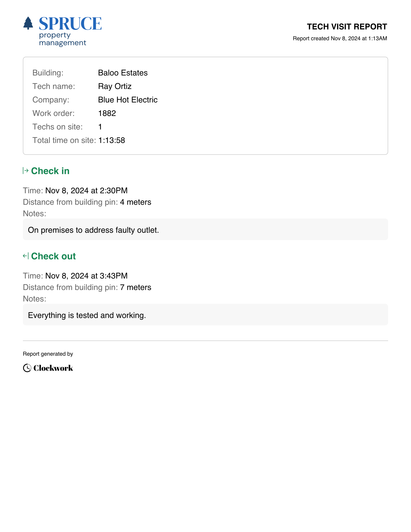Select the TECH VISIT REPORT title

[347, 27]
